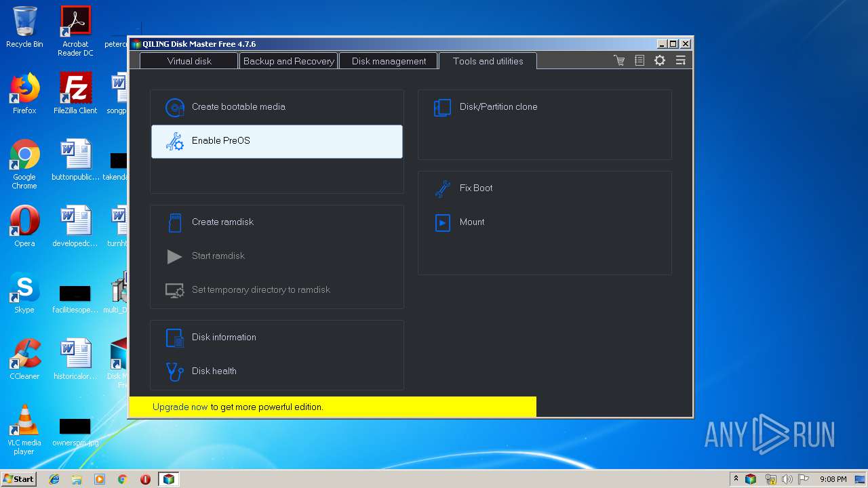Click the Disk health stethoscope icon
868x488 pixels.
coord(175,371)
